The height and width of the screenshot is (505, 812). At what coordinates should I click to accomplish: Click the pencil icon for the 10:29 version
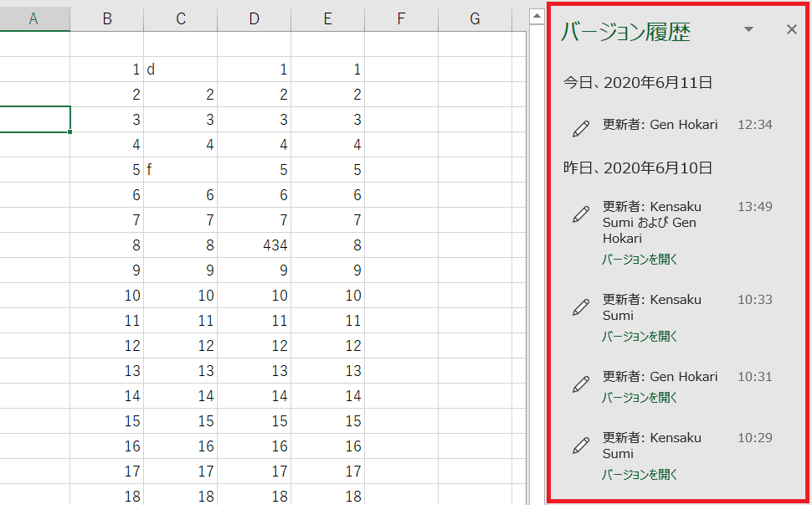580,445
